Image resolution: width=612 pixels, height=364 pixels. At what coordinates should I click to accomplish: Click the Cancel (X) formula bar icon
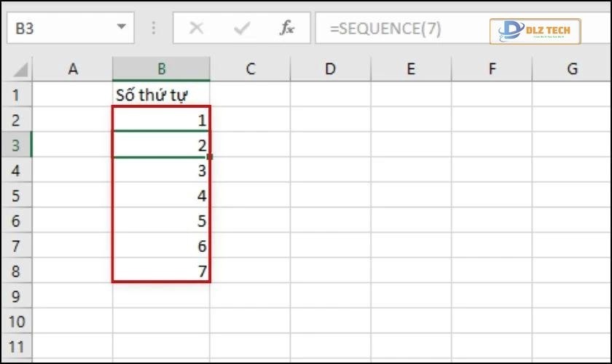tap(196, 28)
